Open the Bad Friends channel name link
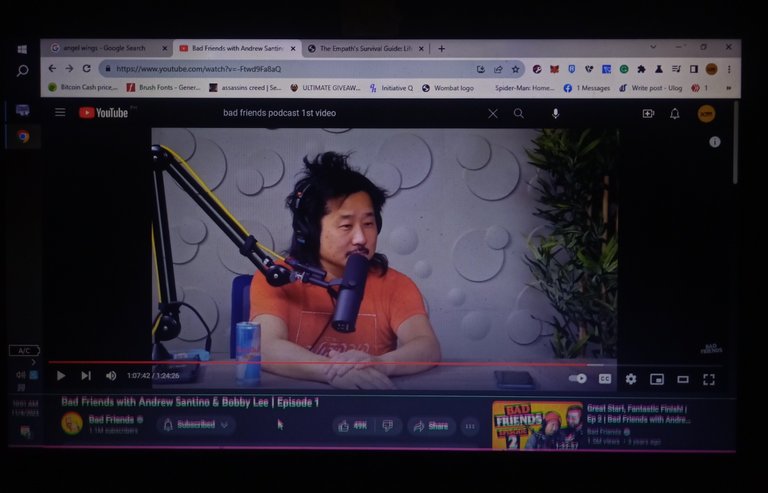The width and height of the screenshot is (768, 493). (x=111, y=420)
